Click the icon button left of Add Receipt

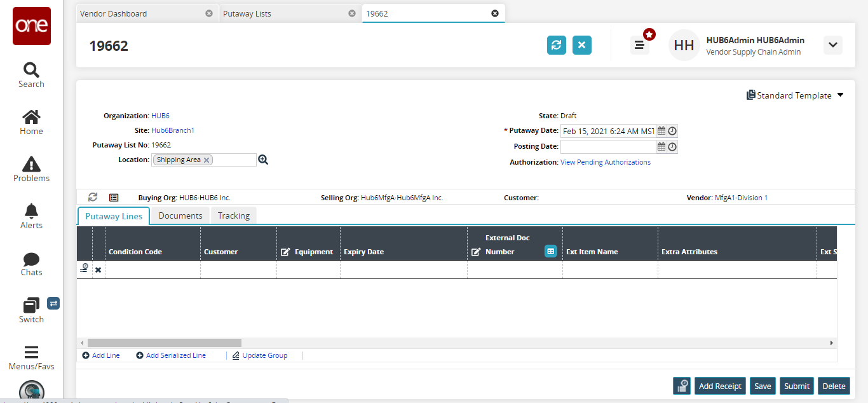point(682,386)
